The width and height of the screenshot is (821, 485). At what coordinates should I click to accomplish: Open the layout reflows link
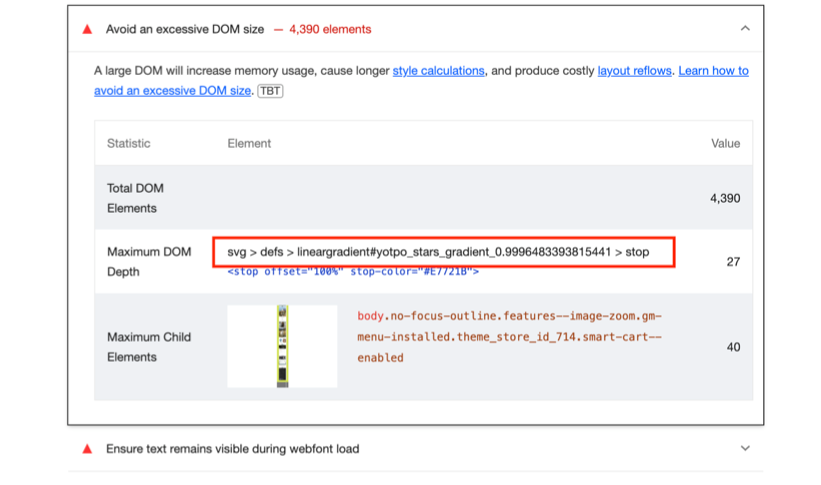634,71
